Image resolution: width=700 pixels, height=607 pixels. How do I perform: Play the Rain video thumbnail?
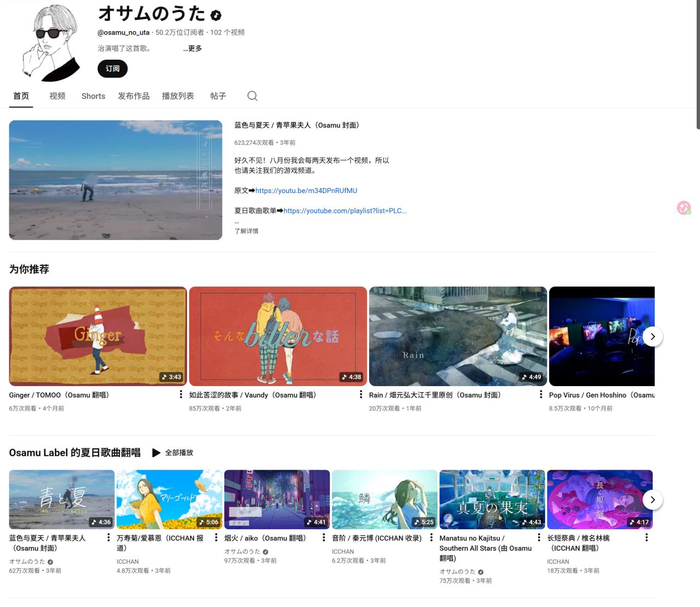click(458, 336)
